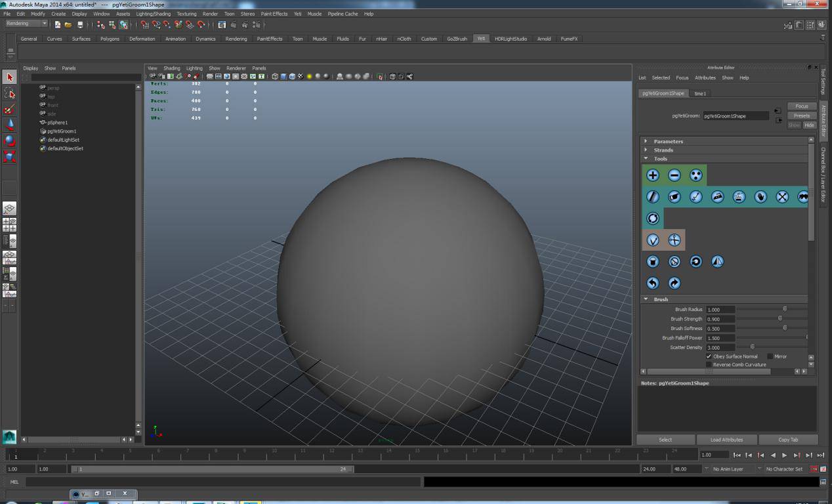Click the Focus button
The width and height of the screenshot is (832, 504).
(x=802, y=106)
